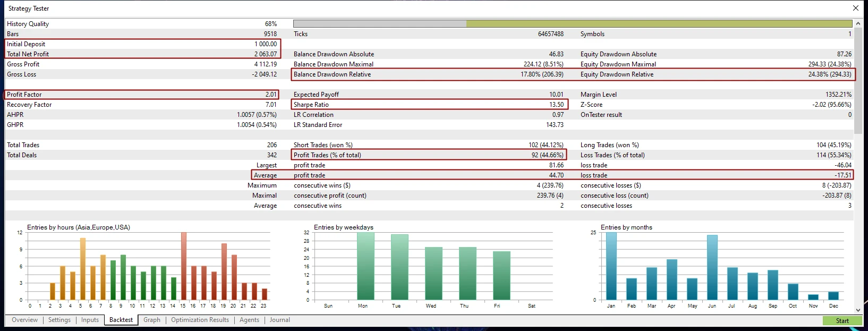
Task: Open the Inputs tab
Action: click(90, 320)
